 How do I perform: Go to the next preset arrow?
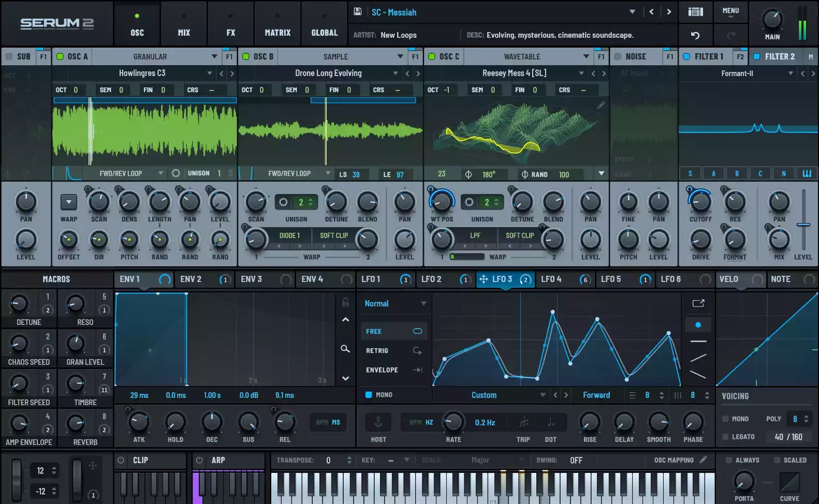[669, 12]
